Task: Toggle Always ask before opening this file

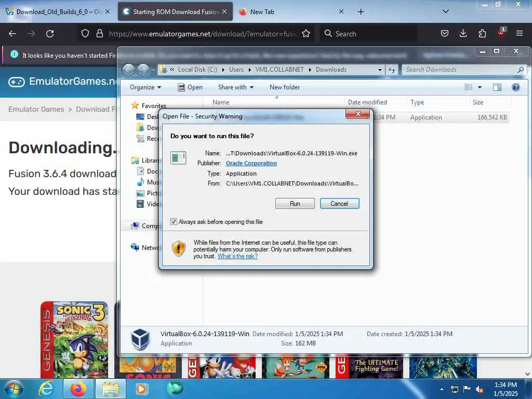Action: [x=174, y=221]
